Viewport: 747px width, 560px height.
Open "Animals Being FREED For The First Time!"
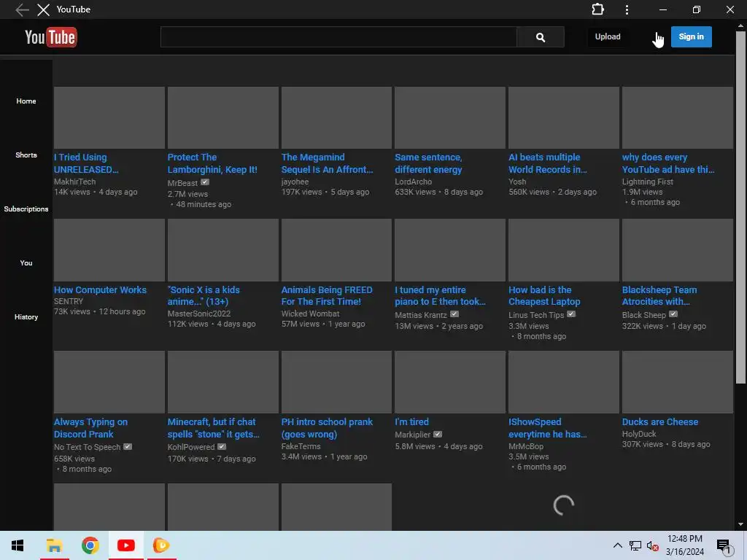pyautogui.click(x=327, y=296)
